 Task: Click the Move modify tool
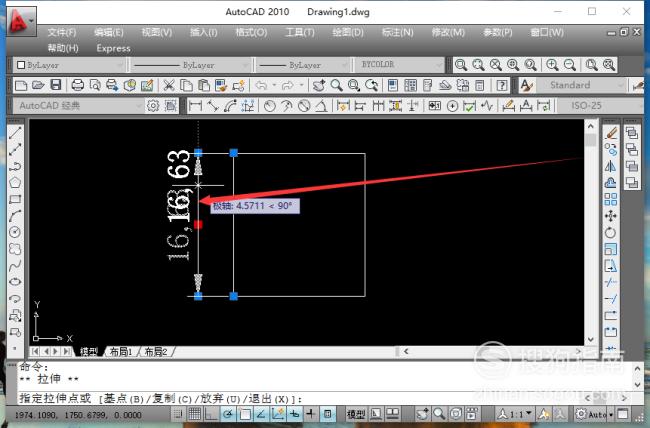pos(611,216)
